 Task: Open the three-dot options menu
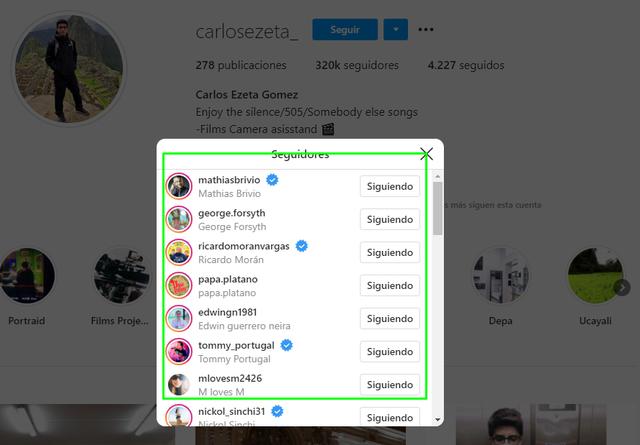[426, 29]
